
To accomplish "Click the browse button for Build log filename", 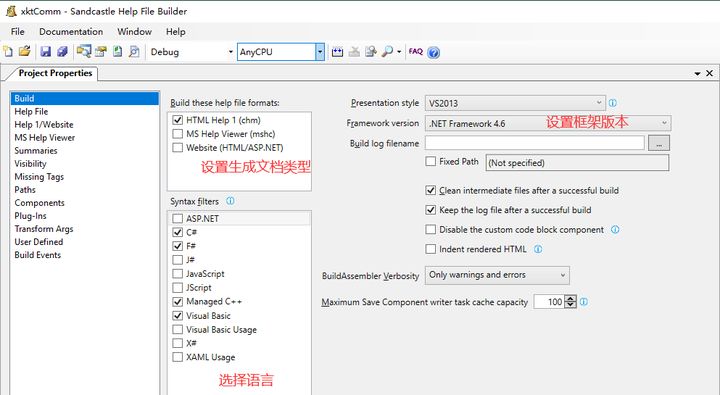I will pyautogui.click(x=659, y=143).
